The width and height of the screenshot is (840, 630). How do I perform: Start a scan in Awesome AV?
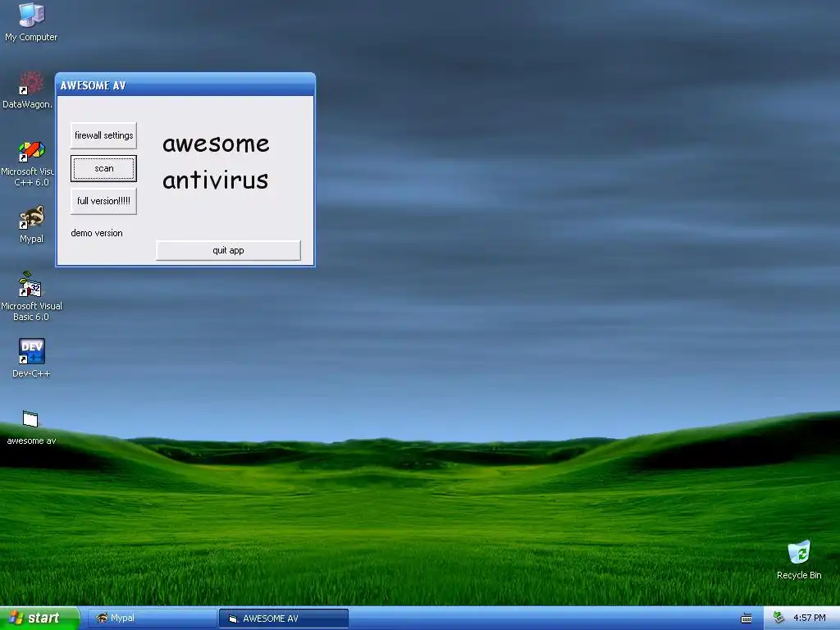pyautogui.click(x=103, y=168)
